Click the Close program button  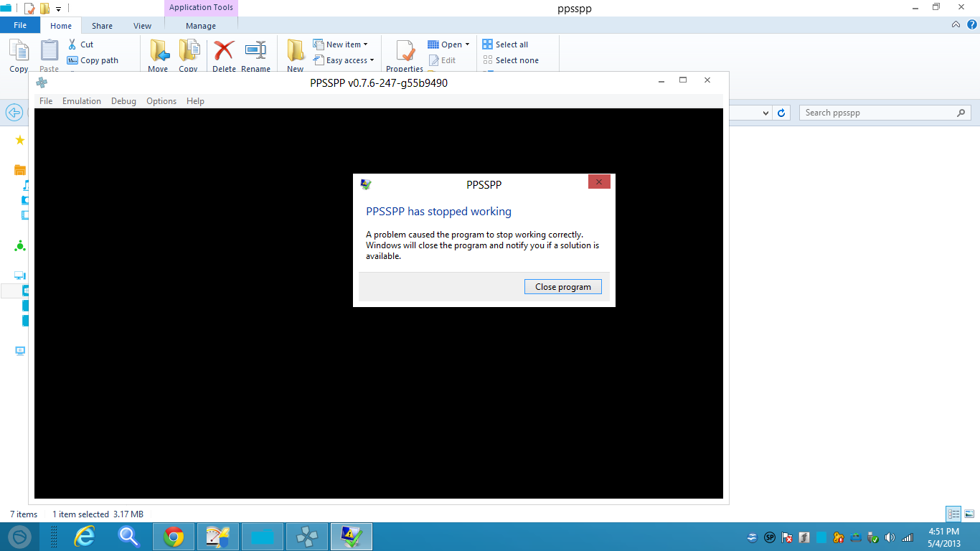[x=562, y=287]
